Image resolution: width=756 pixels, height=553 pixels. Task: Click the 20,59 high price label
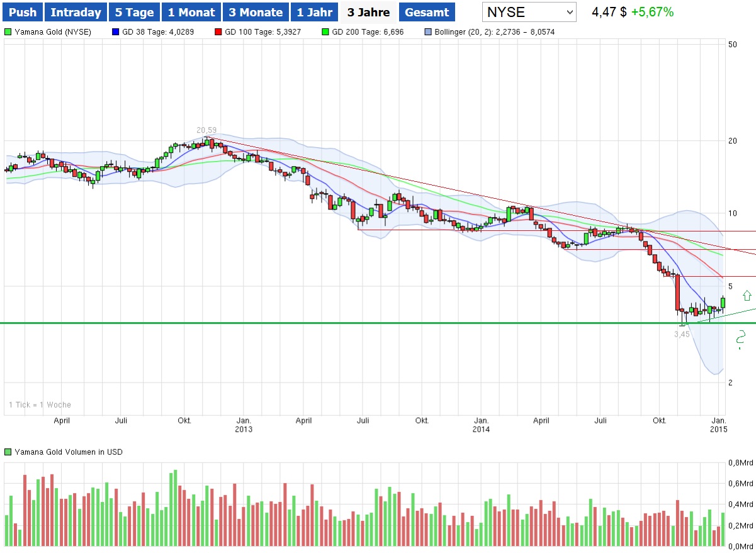206,130
